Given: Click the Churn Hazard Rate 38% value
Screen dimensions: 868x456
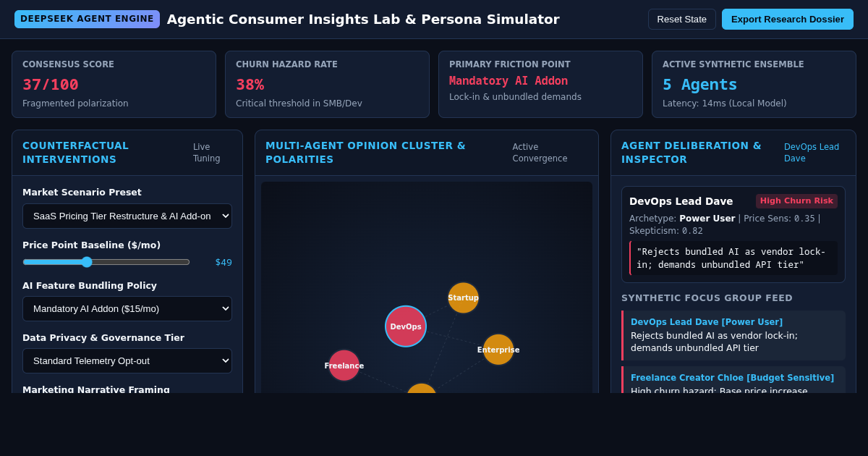Looking at the screenshot, I should click(250, 84).
